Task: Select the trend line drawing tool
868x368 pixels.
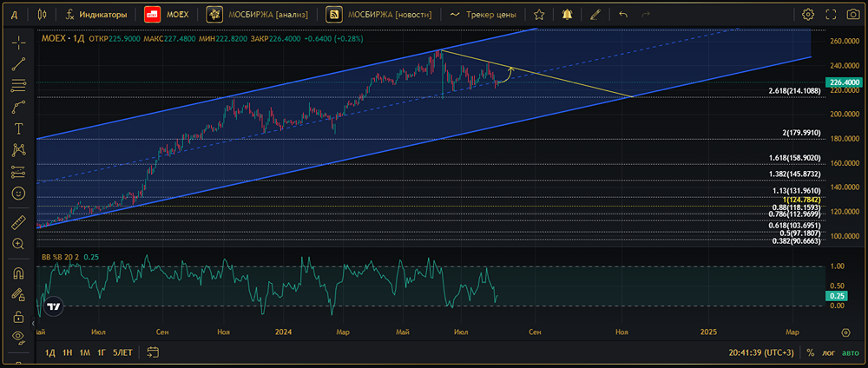Action: point(18,63)
